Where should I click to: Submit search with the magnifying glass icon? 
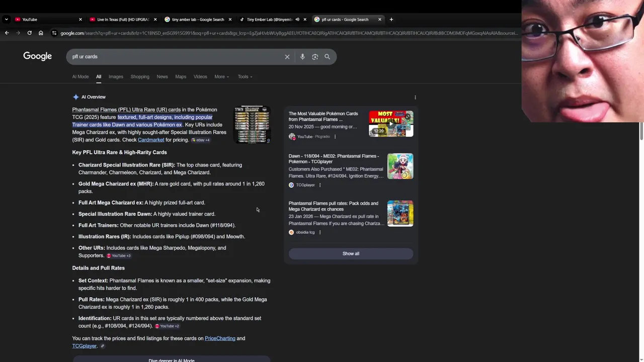[328, 57]
